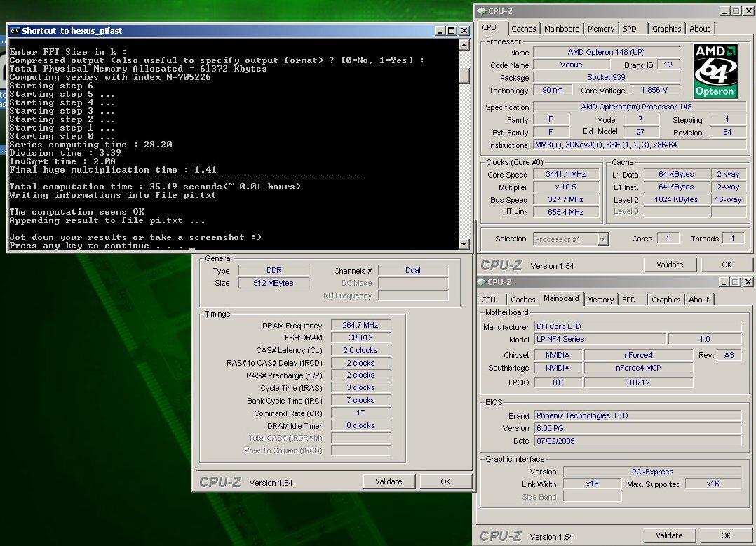Click Validate in memory CPU-Z window
The image size is (756, 546).
click(389, 481)
